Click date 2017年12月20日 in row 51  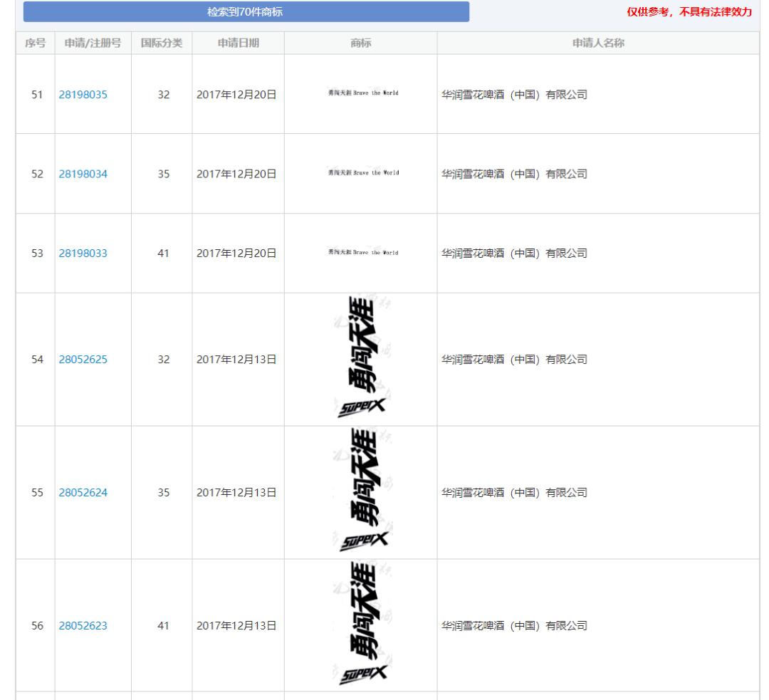[x=236, y=95]
